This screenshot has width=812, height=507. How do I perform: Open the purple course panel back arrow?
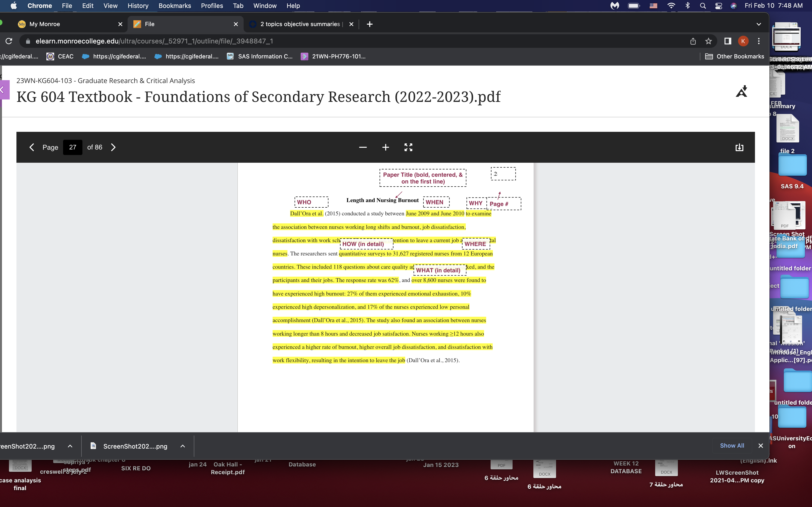point(4,90)
